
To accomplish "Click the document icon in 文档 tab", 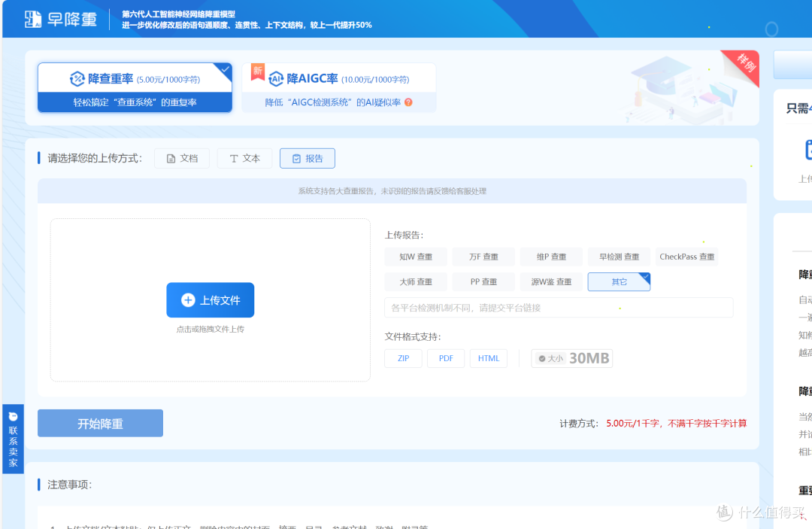I will (x=171, y=159).
